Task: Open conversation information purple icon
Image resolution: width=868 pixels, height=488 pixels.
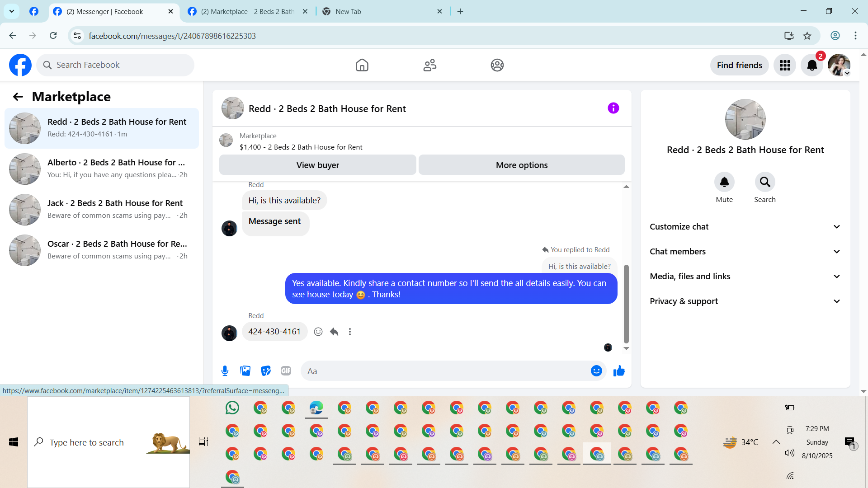Action: pyautogui.click(x=613, y=108)
